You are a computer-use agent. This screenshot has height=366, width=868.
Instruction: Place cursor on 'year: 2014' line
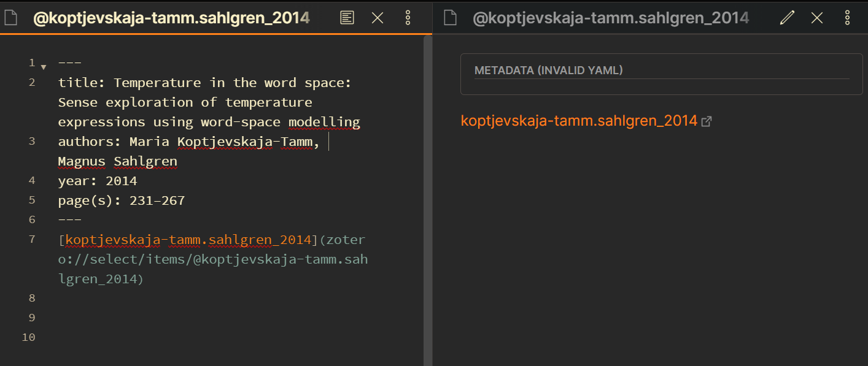[98, 181]
